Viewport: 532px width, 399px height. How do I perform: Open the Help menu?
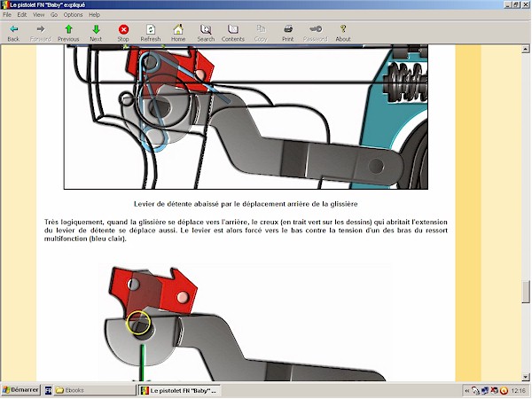pyautogui.click(x=94, y=15)
